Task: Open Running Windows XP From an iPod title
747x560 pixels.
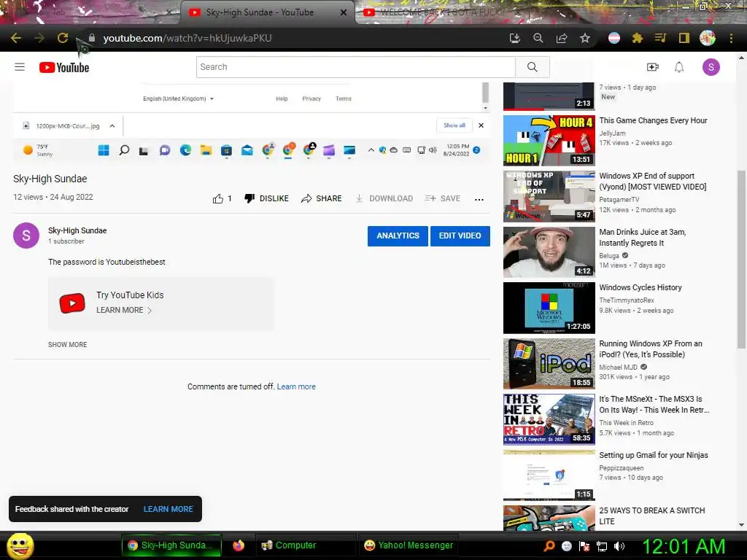Action: pos(650,349)
